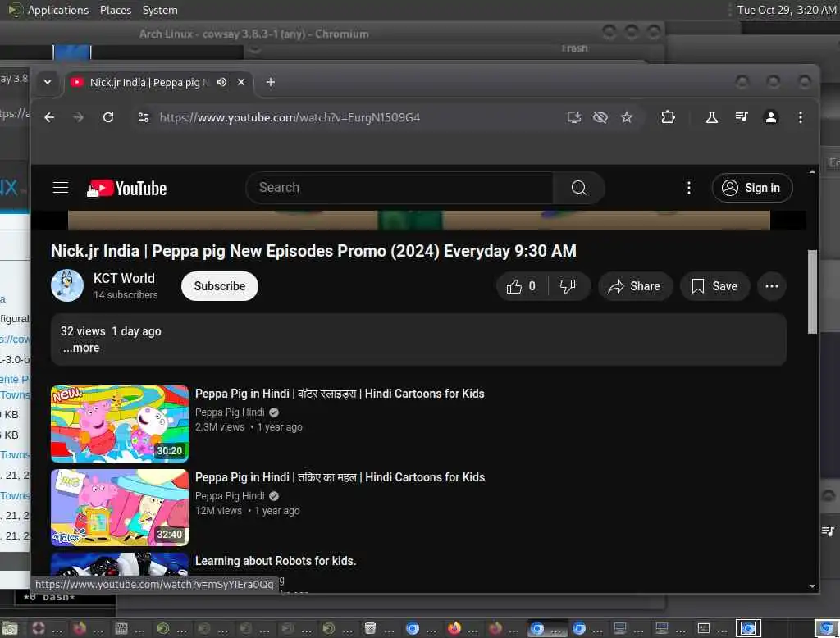Screen dimensions: 840x638
Task: Open the Places menu in top panel
Action: tap(115, 10)
